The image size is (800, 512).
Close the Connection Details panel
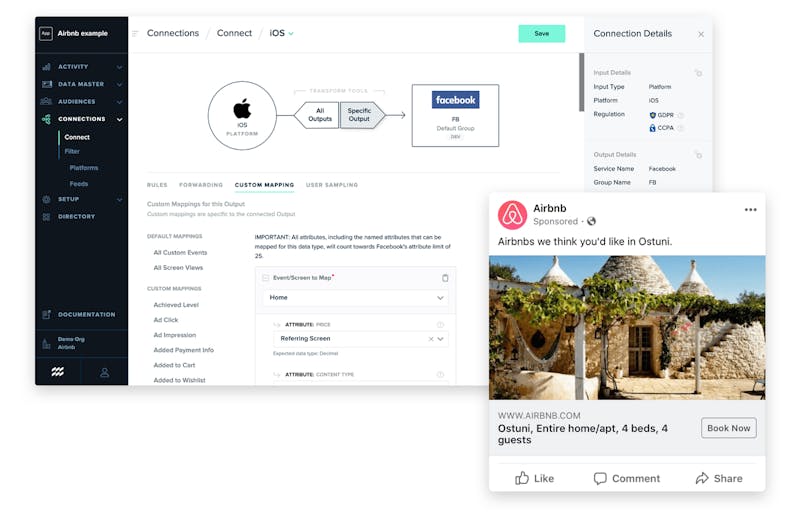point(701,34)
